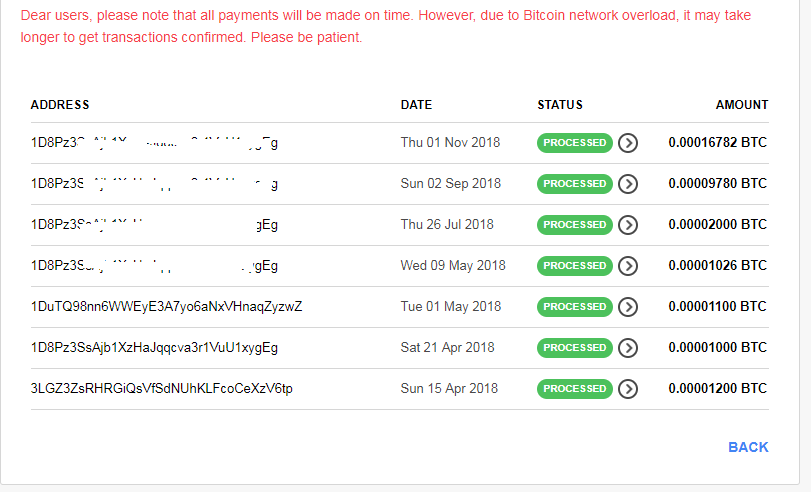Open details arrow for Sun 15 Apr 2018 payment
The width and height of the screenshot is (811, 492).
coord(628,389)
